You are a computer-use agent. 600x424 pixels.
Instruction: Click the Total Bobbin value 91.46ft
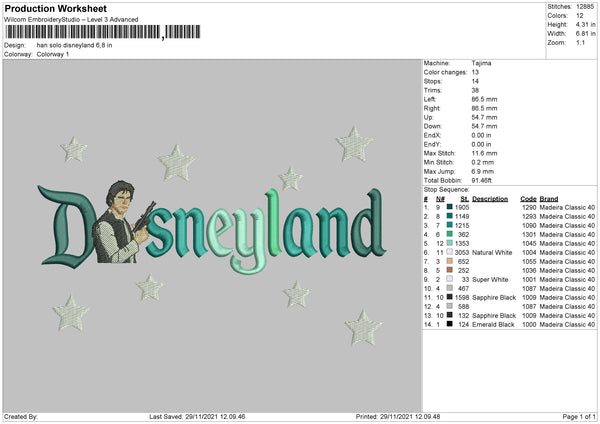pos(482,180)
